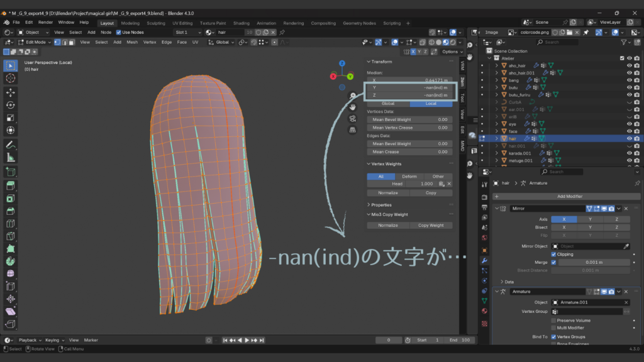Screen dimensions: 644x362
Task: Click the Pan view hand icon
Action: [x=353, y=107]
